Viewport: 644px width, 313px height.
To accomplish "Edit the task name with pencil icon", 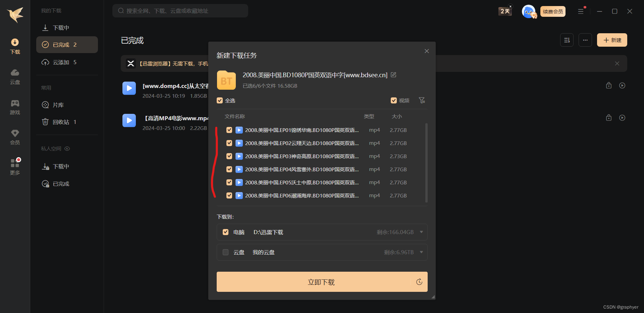I will point(393,75).
